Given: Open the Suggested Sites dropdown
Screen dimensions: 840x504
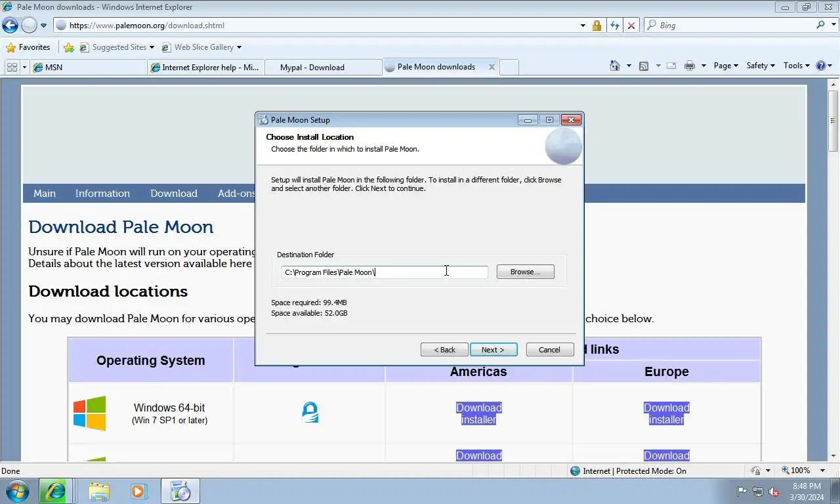Looking at the screenshot, I should 117,47.
